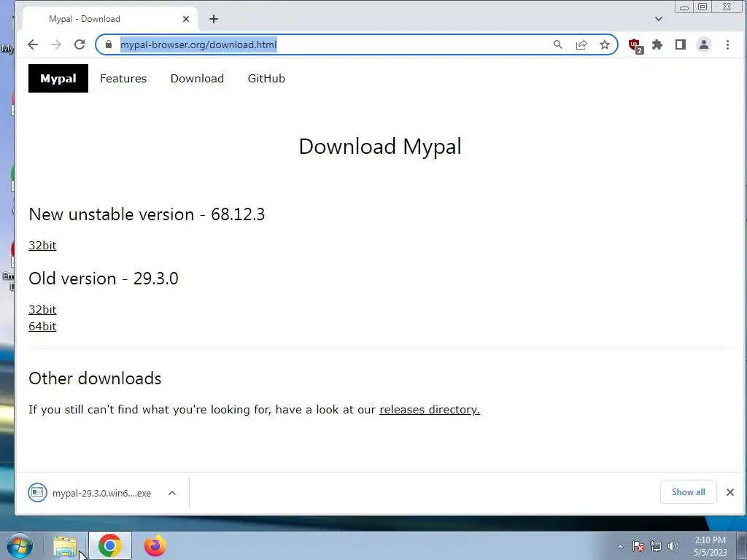The image size is (747, 560).
Task: Open Windows Explorer from the taskbar
Action: click(x=65, y=545)
